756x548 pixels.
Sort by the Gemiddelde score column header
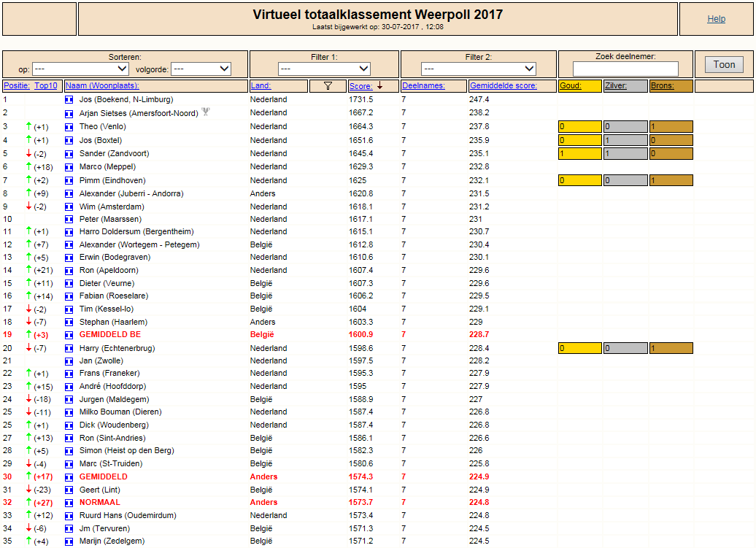pos(504,86)
